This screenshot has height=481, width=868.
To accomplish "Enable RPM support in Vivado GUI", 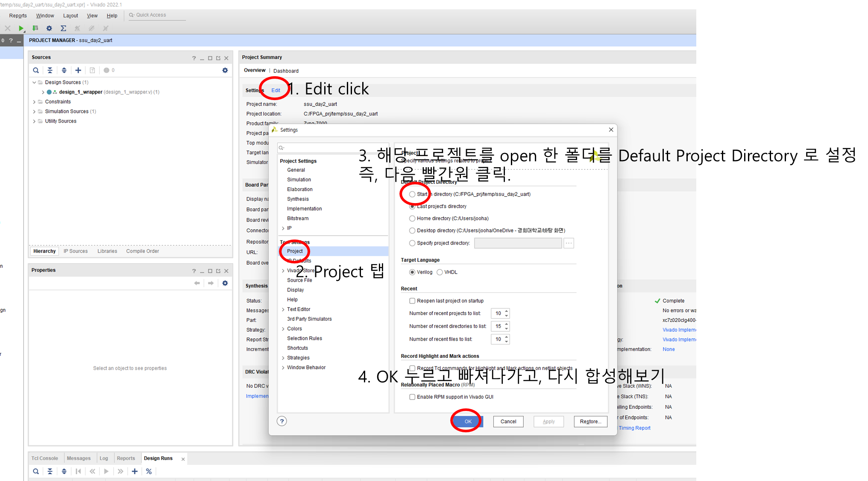I will 412,397.
